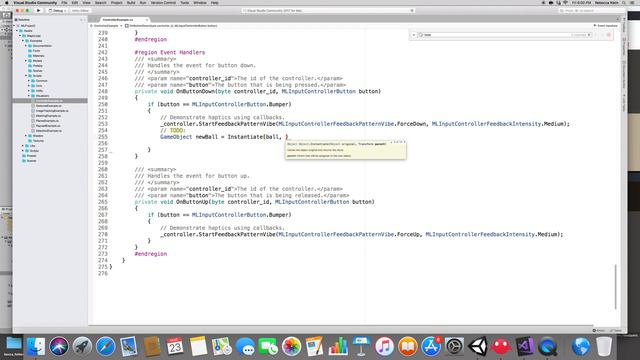Viewport: 640px width, 360px height.
Task: Click the Tasks status bar button
Action: click(616, 330)
